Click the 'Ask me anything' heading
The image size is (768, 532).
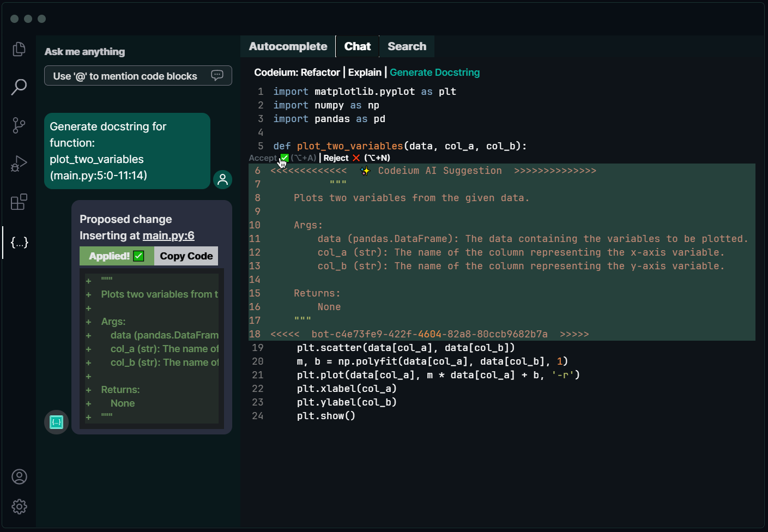pos(84,52)
